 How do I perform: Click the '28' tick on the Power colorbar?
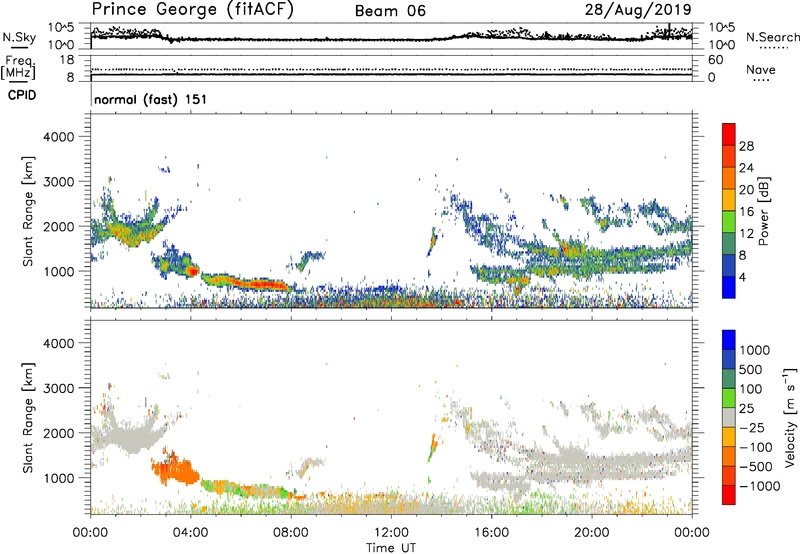pyautogui.click(x=746, y=146)
